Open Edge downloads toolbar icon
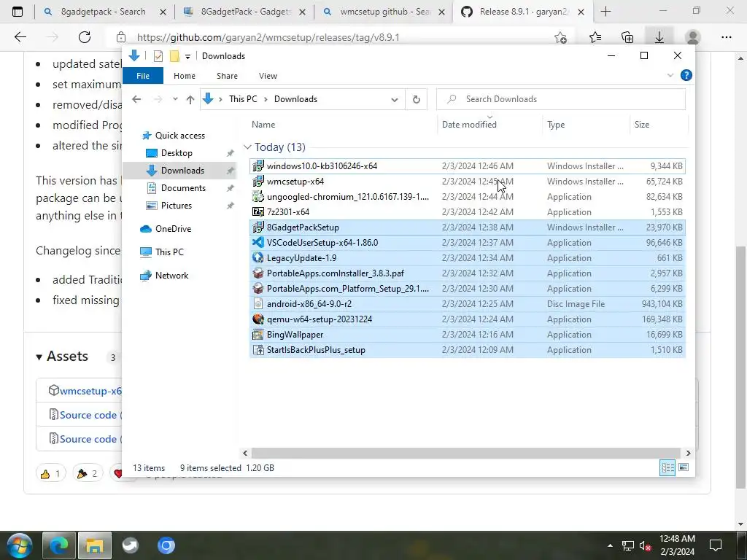 (659, 37)
